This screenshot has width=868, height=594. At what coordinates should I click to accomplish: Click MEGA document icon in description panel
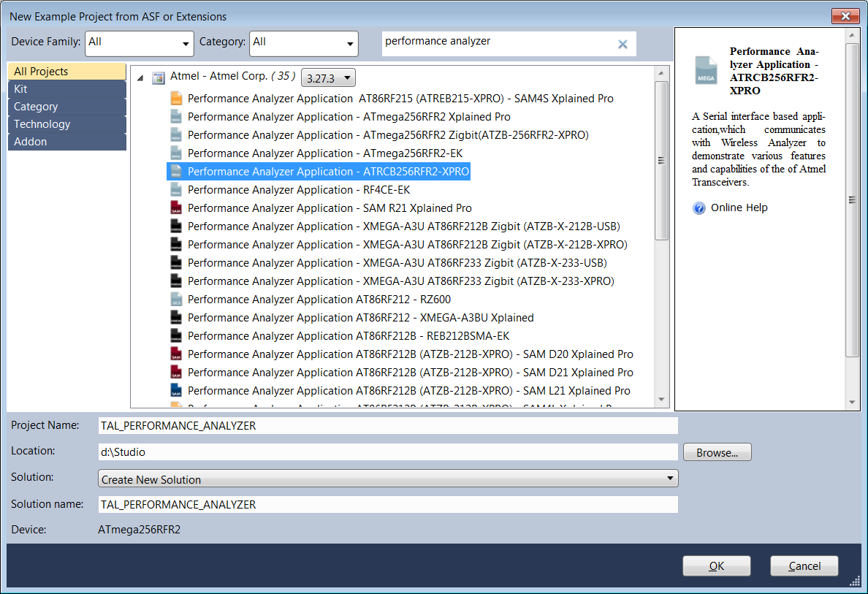(x=706, y=70)
